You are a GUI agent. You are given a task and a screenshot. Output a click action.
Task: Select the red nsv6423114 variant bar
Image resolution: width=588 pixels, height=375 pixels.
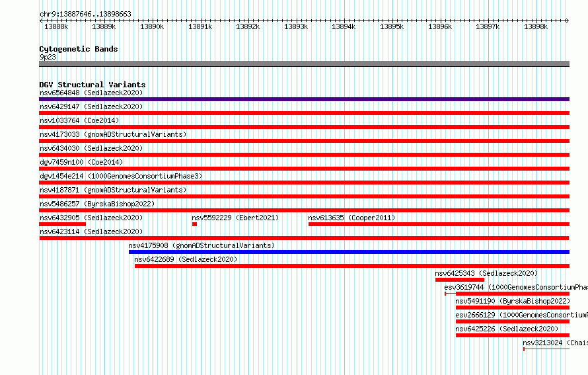(x=304, y=238)
